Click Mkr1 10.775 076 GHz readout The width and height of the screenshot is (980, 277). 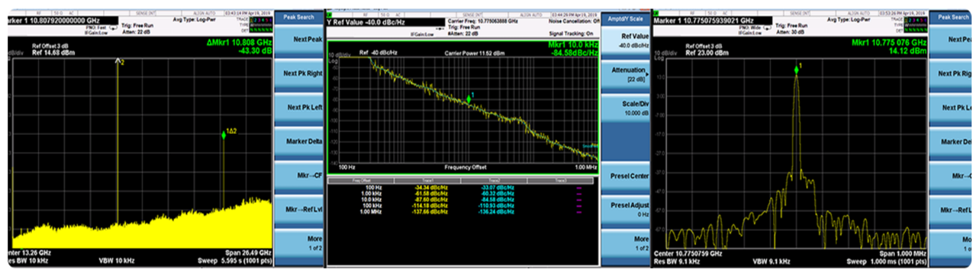[889, 42]
